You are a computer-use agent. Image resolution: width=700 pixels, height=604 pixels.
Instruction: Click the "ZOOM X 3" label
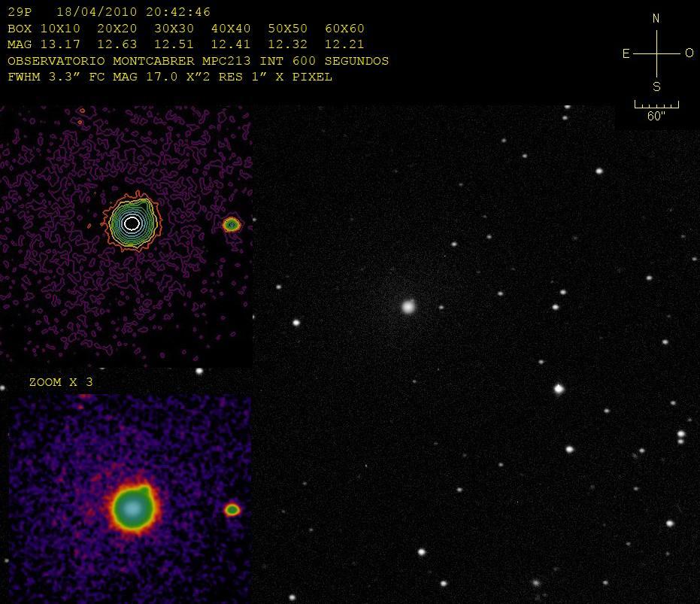click(x=61, y=382)
